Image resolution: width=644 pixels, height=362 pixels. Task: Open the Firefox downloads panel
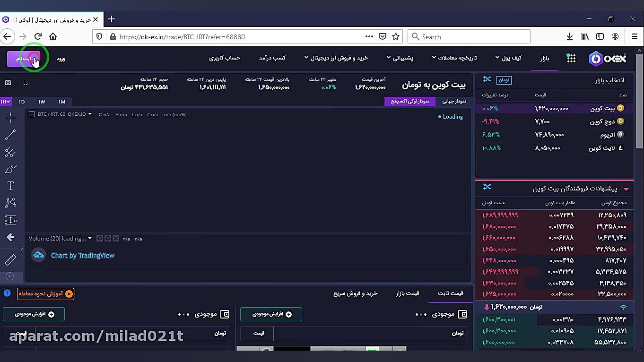570,36
